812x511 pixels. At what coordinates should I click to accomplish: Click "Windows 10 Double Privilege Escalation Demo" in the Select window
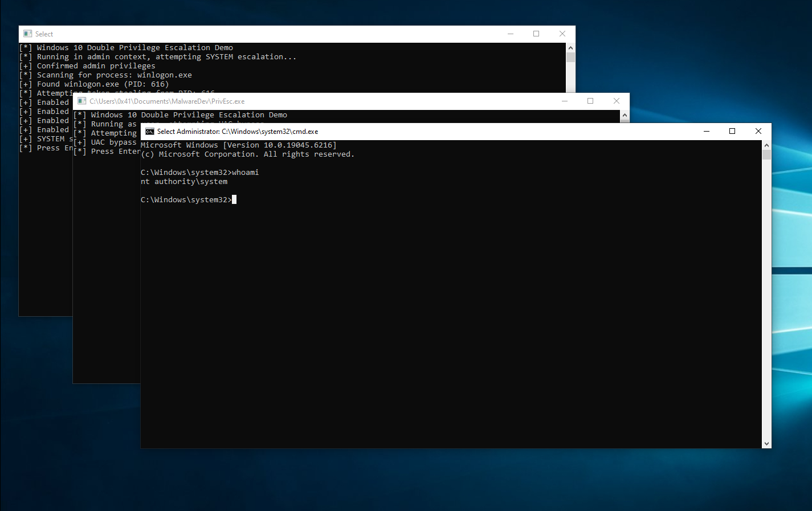pos(135,48)
